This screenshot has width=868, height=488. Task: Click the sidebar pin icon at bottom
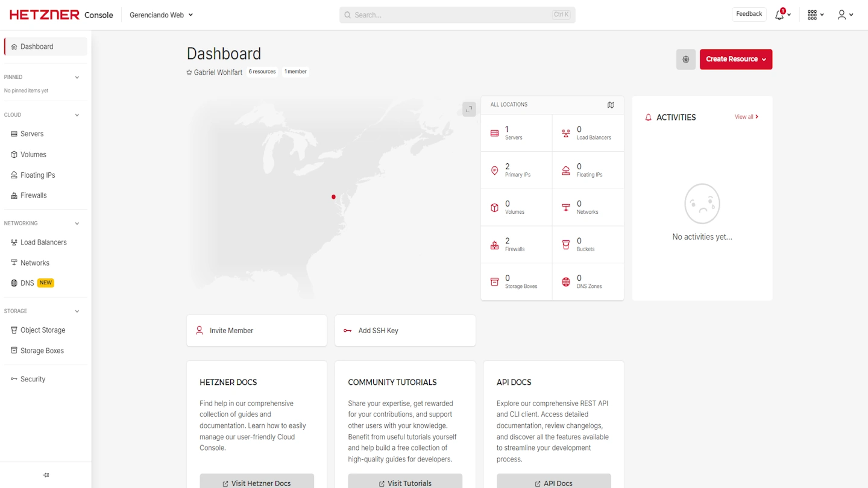[x=46, y=475]
